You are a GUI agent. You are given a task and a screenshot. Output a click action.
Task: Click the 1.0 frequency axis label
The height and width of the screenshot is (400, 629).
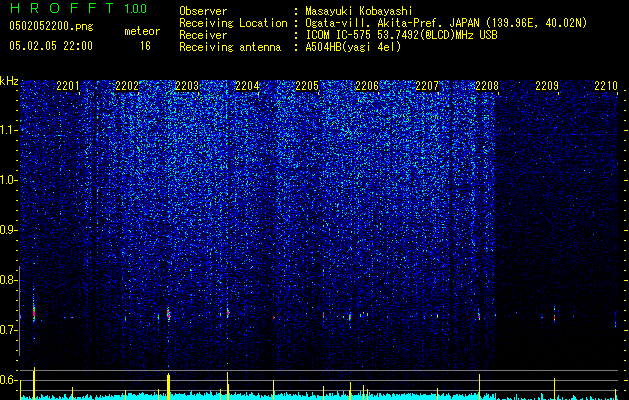pyautogui.click(x=9, y=180)
